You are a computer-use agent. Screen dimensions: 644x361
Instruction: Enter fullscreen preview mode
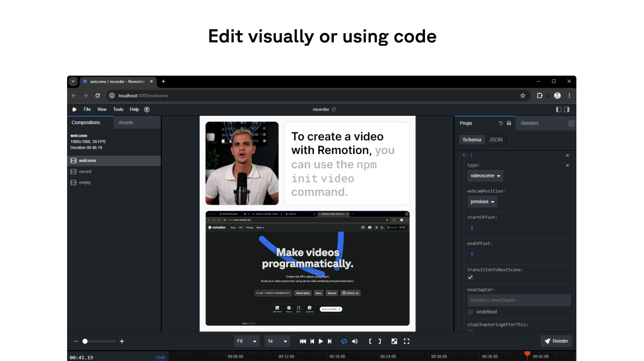tap(406, 341)
